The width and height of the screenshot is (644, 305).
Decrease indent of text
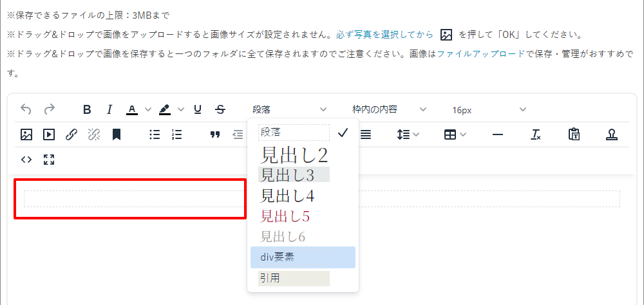tap(238, 134)
